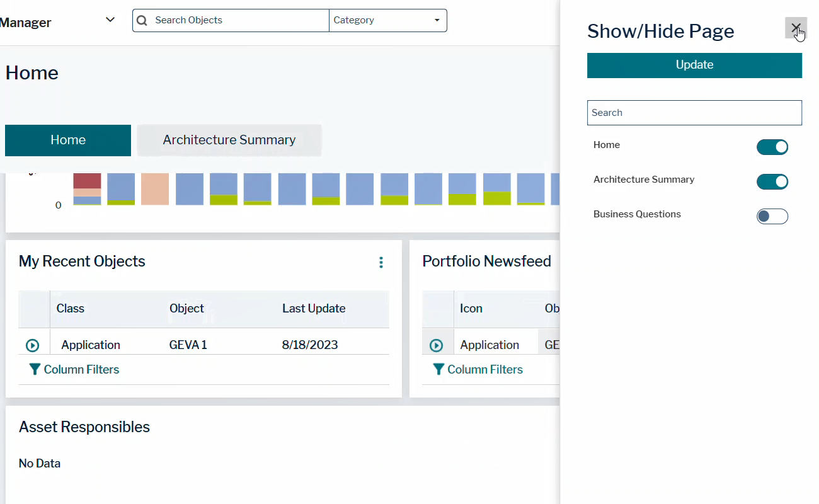Sort by Last Update column header

314,309
